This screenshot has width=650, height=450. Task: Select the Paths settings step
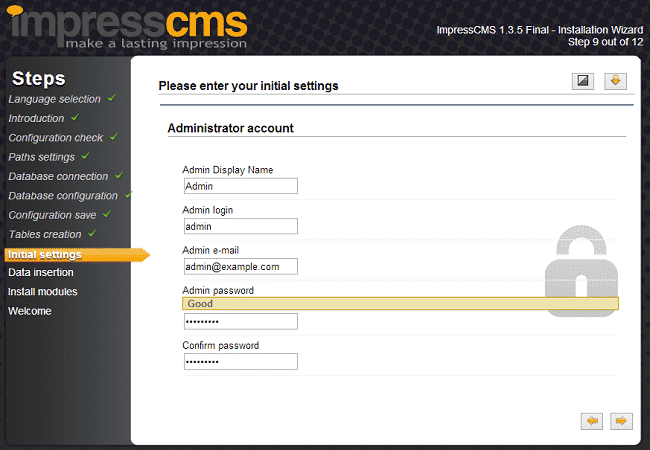point(41,157)
